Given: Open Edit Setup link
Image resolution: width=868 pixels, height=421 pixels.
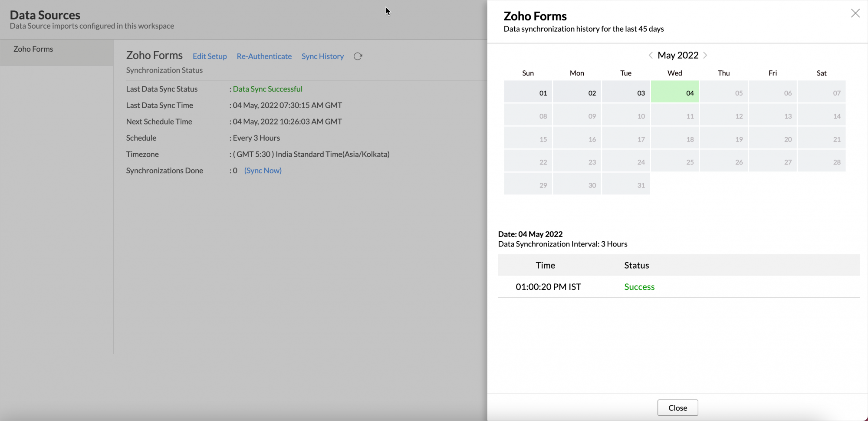Looking at the screenshot, I should [210, 56].
